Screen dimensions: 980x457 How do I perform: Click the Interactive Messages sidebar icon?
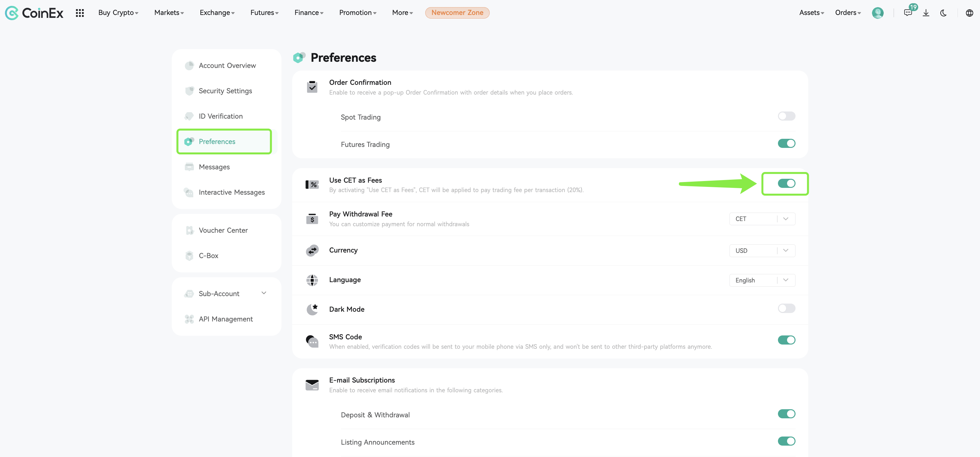pyautogui.click(x=189, y=192)
